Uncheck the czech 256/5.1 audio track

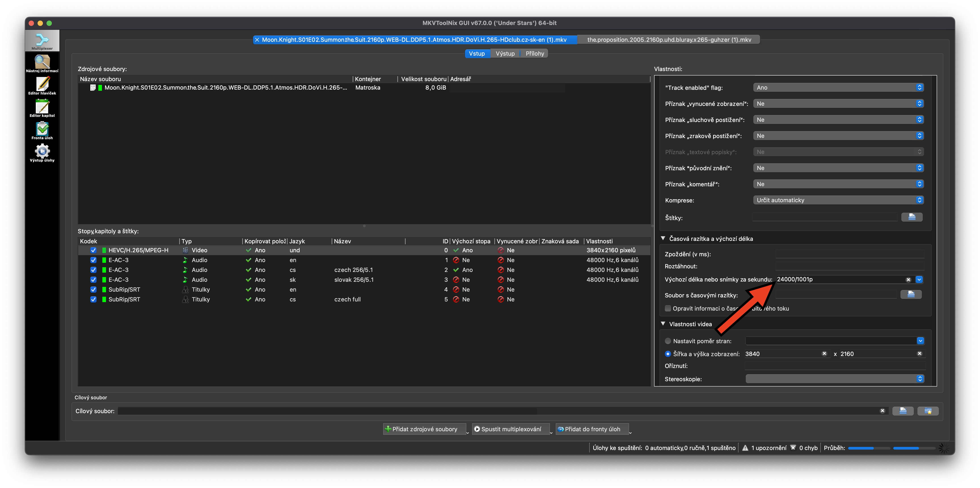click(x=93, y=270)
